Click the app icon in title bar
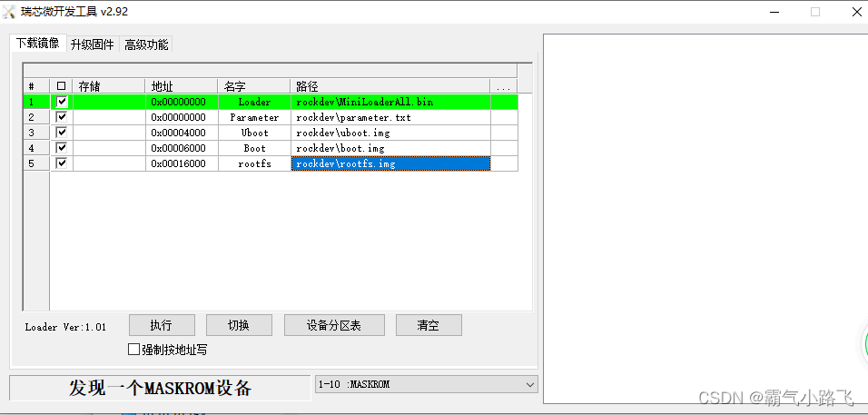This screenshot has height=415, width=868. 8,12
